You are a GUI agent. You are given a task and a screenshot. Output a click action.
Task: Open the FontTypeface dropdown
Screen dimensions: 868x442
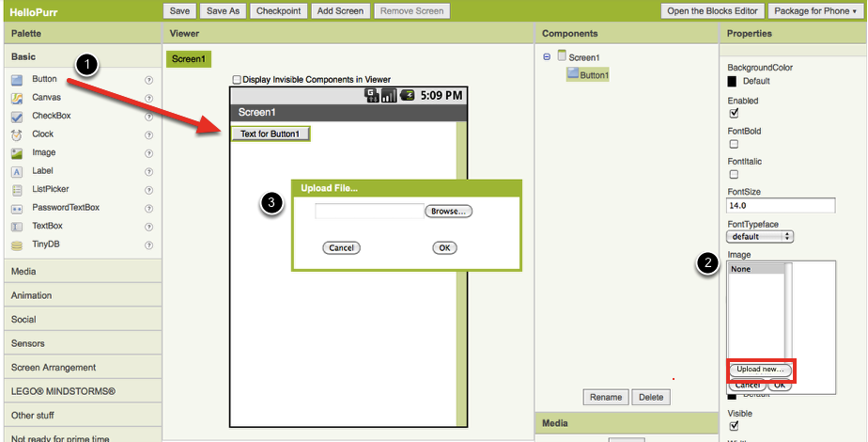(x=760, y=236)
